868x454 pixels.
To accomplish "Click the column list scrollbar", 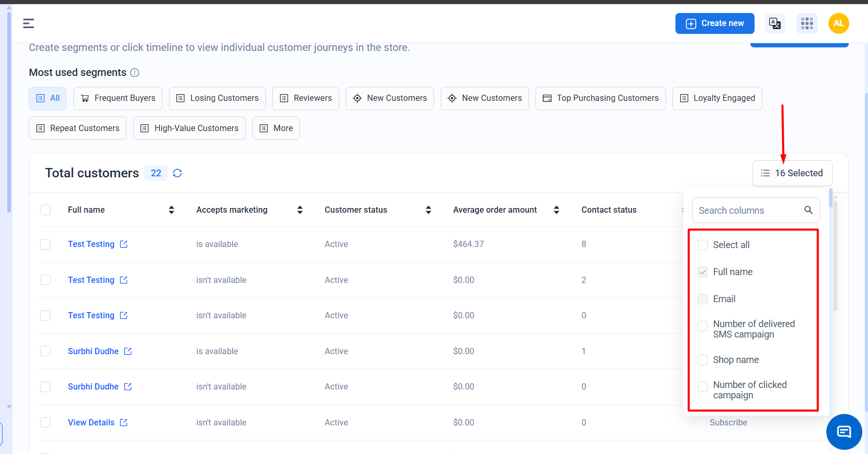I will [835, 260].
